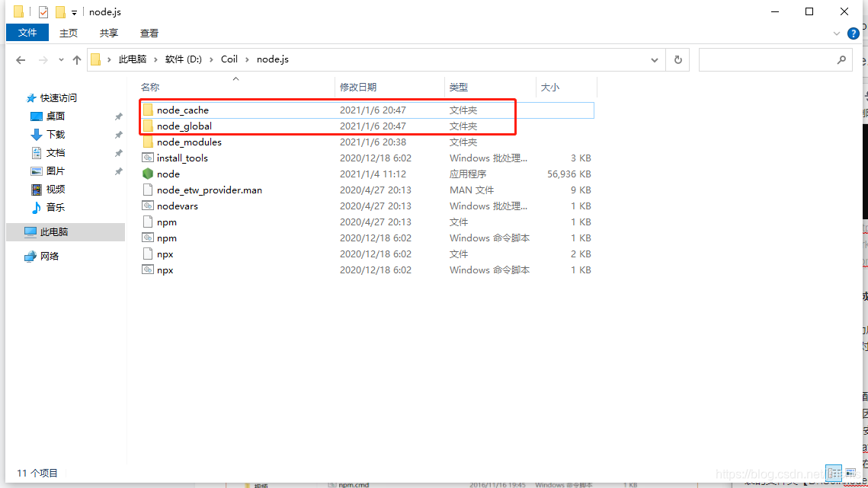
Task: Select the install_tools batch file icon
Action: coord(148,158)
